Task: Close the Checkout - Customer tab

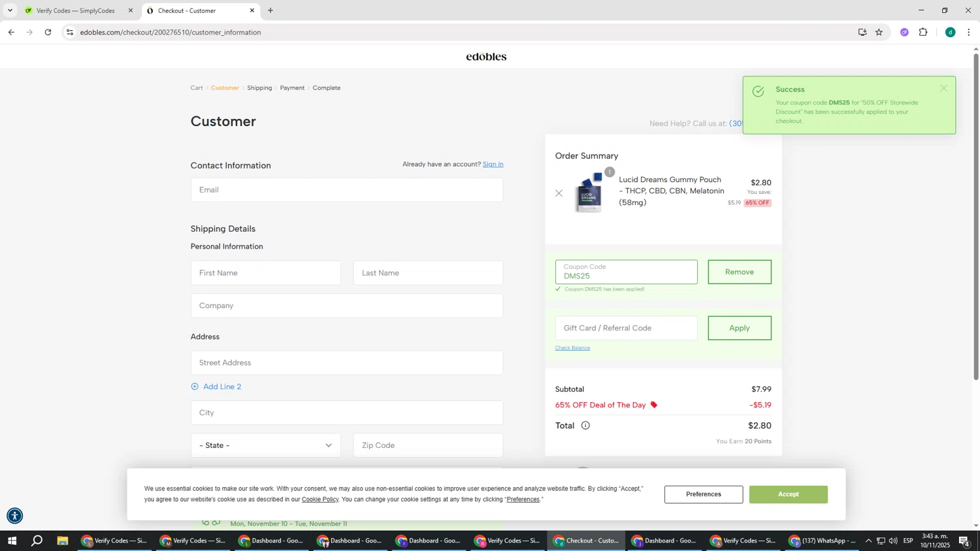Action: coord(252,10)
